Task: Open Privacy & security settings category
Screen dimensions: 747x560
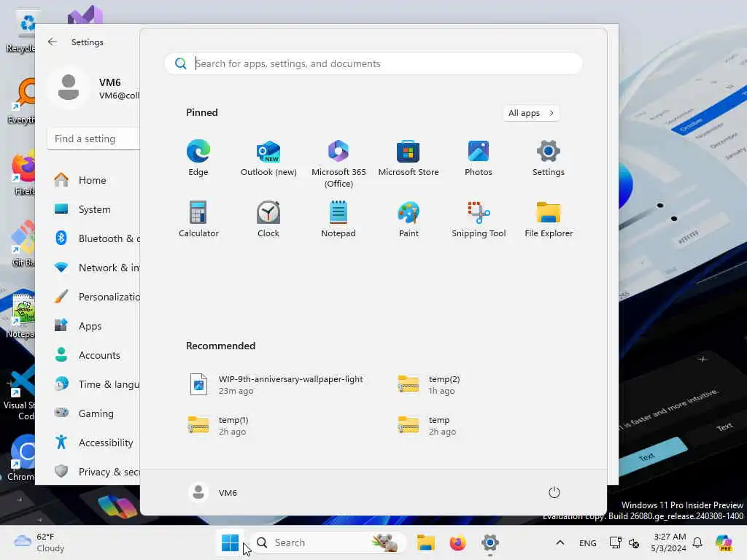Action: (x=96, y=472)
